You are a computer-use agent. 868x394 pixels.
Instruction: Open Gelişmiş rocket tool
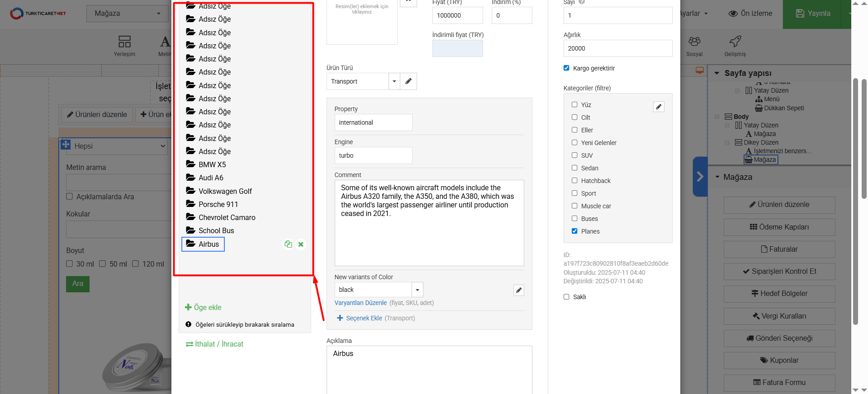(735, 46)
